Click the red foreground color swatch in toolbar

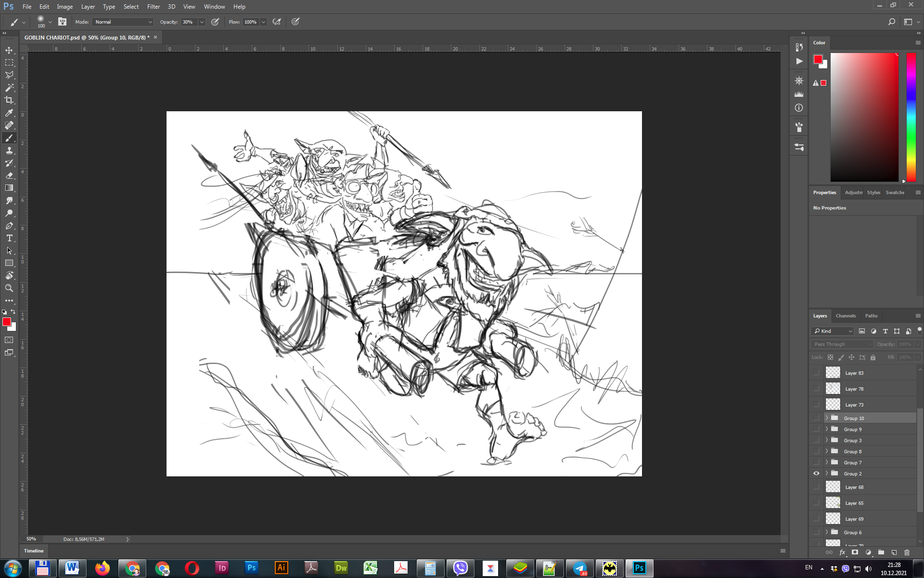(6, 322)
